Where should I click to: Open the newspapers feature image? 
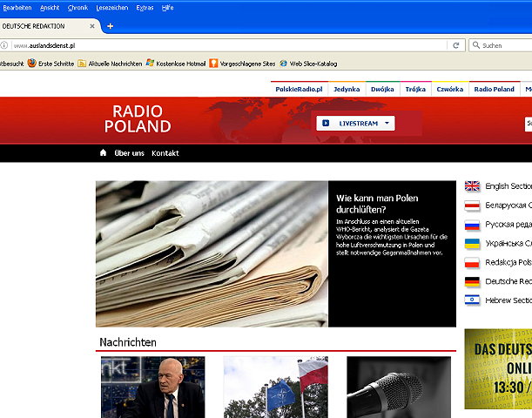pos(212,253)
